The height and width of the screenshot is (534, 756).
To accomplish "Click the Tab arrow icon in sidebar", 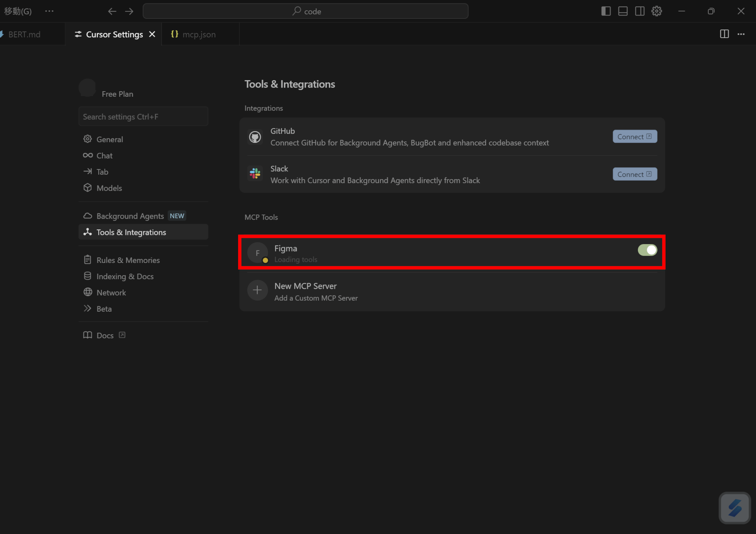I will pyautogui.click(x=87, y=171).
